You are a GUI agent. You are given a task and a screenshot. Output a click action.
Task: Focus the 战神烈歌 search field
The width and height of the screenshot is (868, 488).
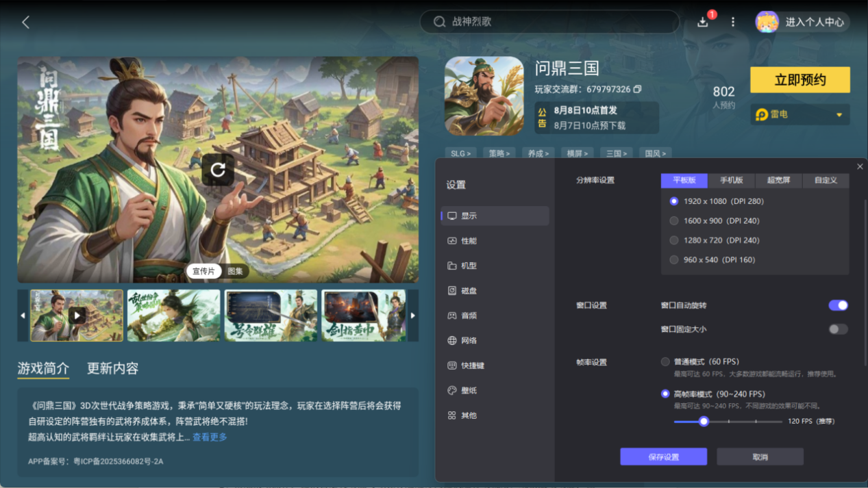tap(549, 22)
